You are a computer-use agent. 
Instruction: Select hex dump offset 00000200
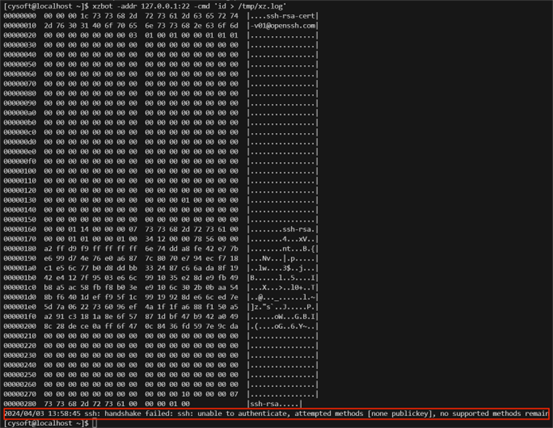[20, 326]
